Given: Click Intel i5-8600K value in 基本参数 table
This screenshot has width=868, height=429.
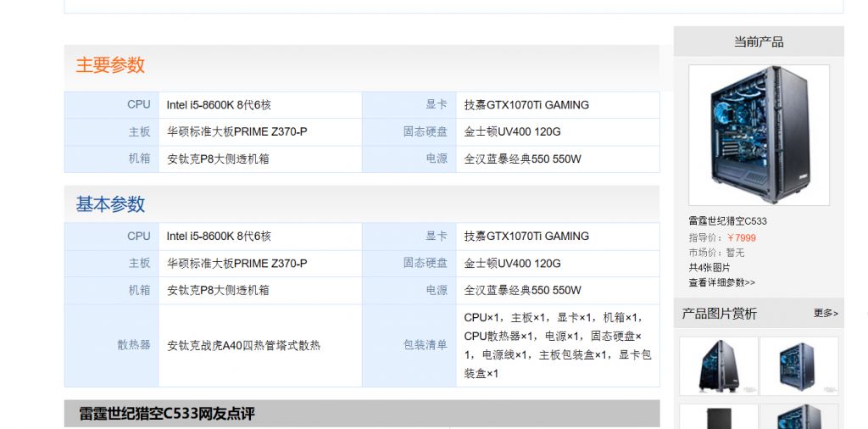Looking at the screenshot, I should click(219, 236).
